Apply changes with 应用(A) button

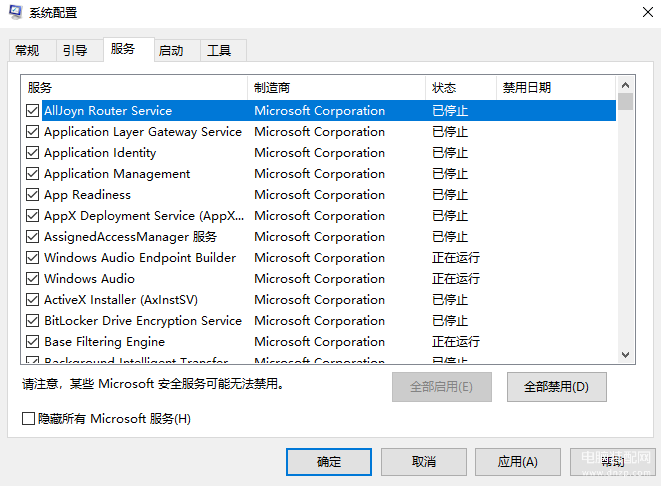tap(518, 462)
